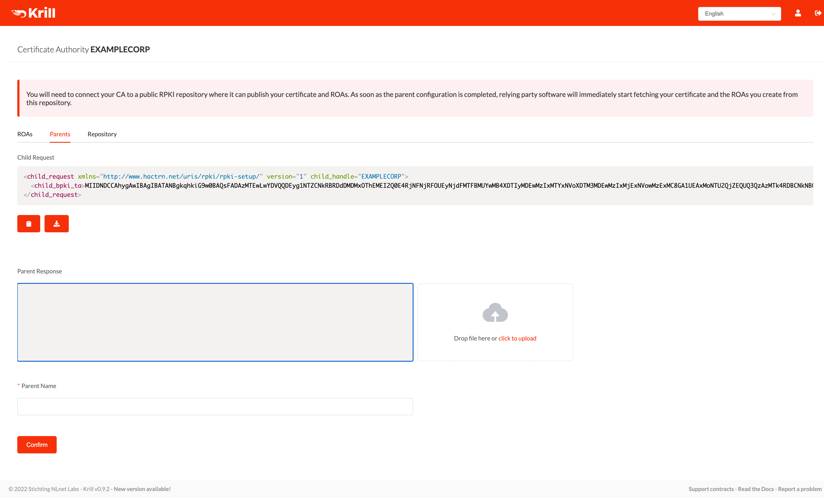The image size is (824, 504).
Task: Click the Confirm button
Action: coord(37,445)
